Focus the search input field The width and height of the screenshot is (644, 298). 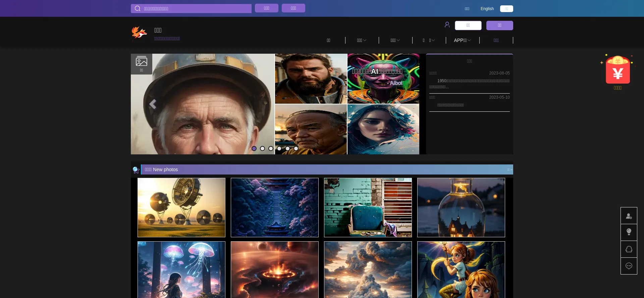[x=196, y=9]
